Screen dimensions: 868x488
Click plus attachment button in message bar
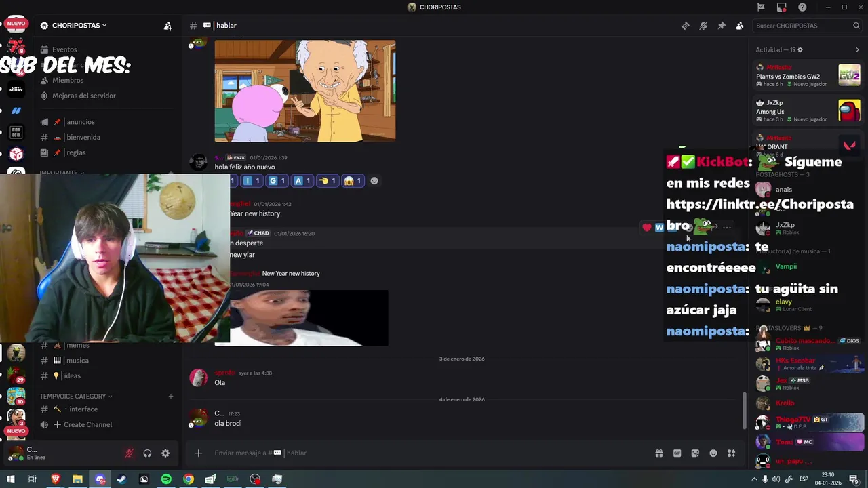click(198, 453)
